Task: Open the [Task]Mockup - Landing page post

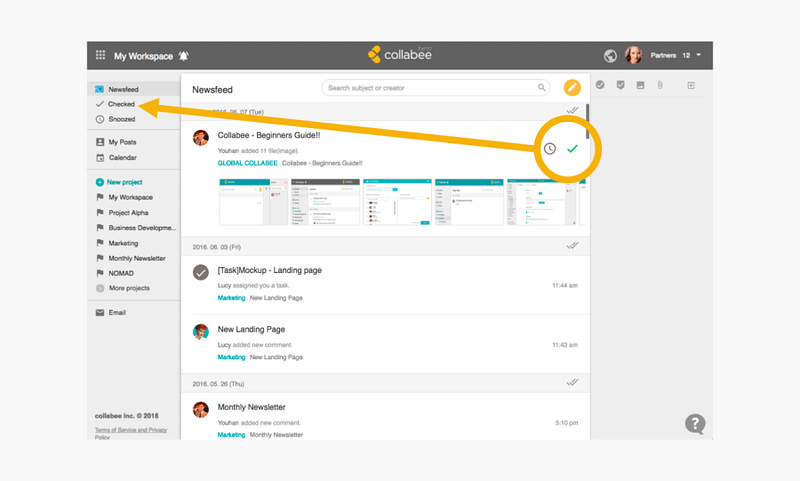Action: pyautogui.click(x=269, y=270)
